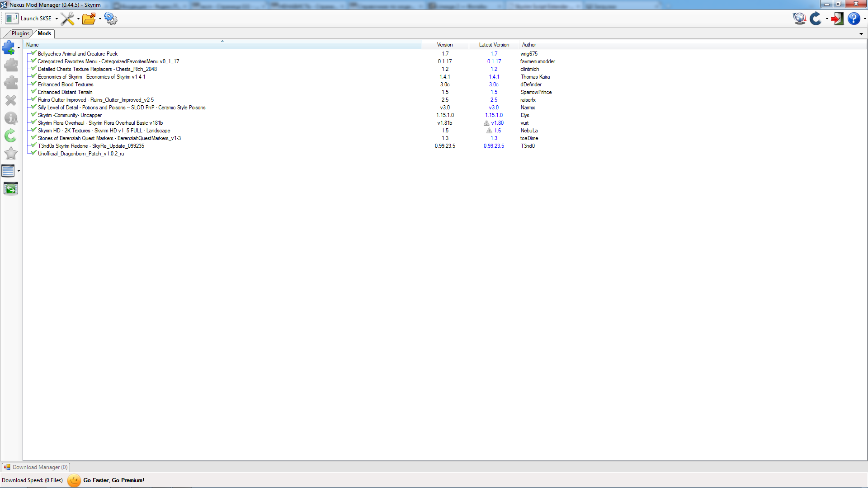This screenshot has height=488, width=868.
Task: Toggle checkmark for Skyrim -Community- Uncapper
Action: point(34,115)
